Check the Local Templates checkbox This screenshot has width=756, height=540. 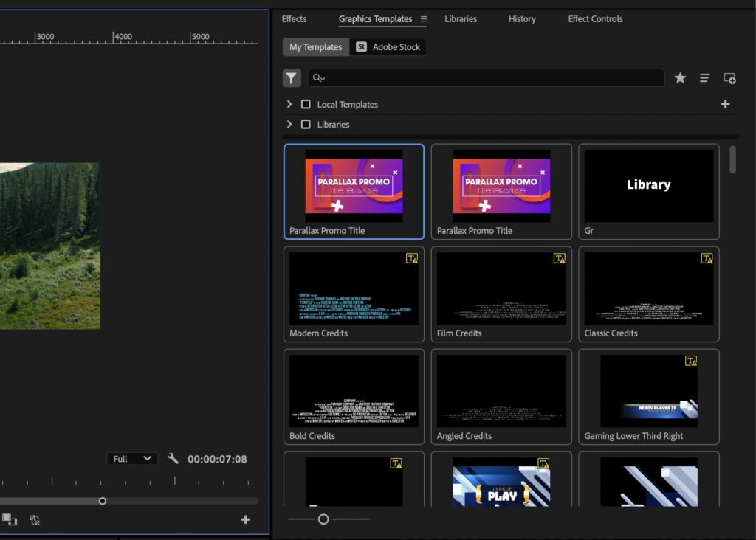pos(306,105)
